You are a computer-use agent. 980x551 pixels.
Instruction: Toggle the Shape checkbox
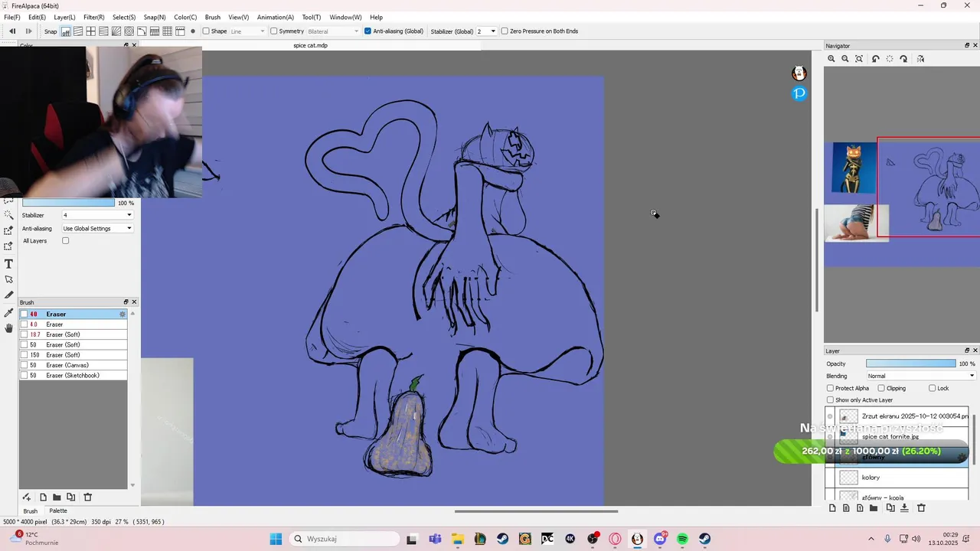click(x=206, y=31)
